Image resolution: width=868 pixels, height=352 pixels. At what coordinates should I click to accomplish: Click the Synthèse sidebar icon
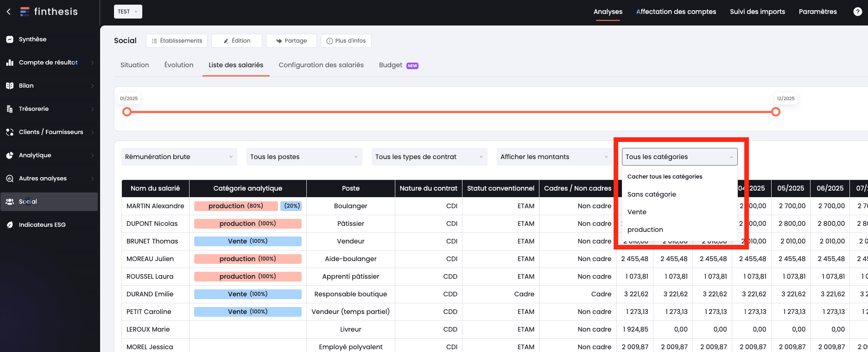coord(10,39)
